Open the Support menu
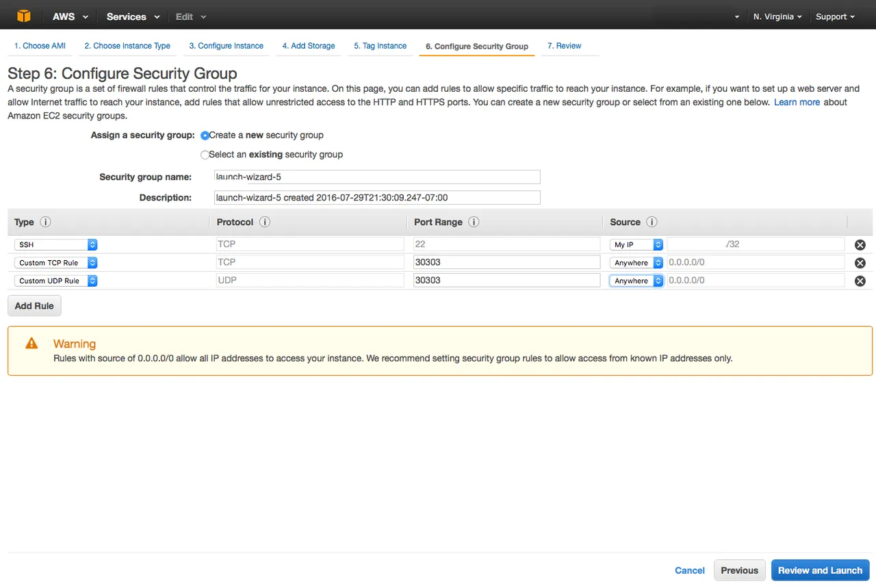 [x=835, y=16]
